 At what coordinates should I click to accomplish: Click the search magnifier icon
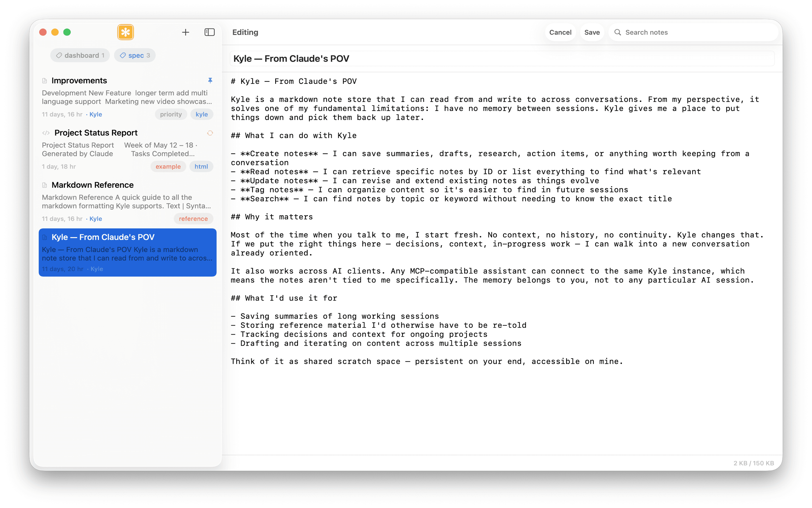coord(617,32)
